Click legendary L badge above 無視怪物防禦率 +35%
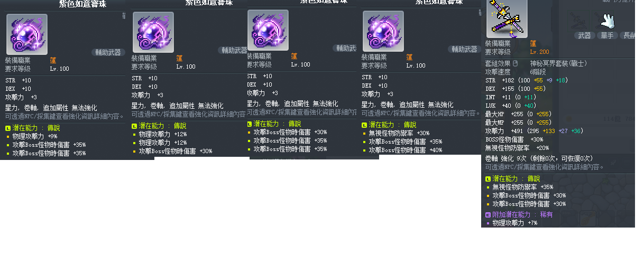This screenshot has width=644, height=255. 488,179
